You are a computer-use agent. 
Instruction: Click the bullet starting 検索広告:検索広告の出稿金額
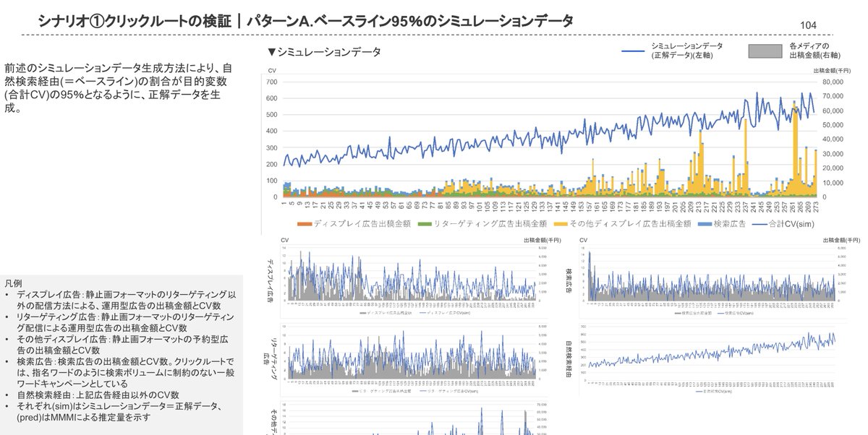(x=121, y=372)
